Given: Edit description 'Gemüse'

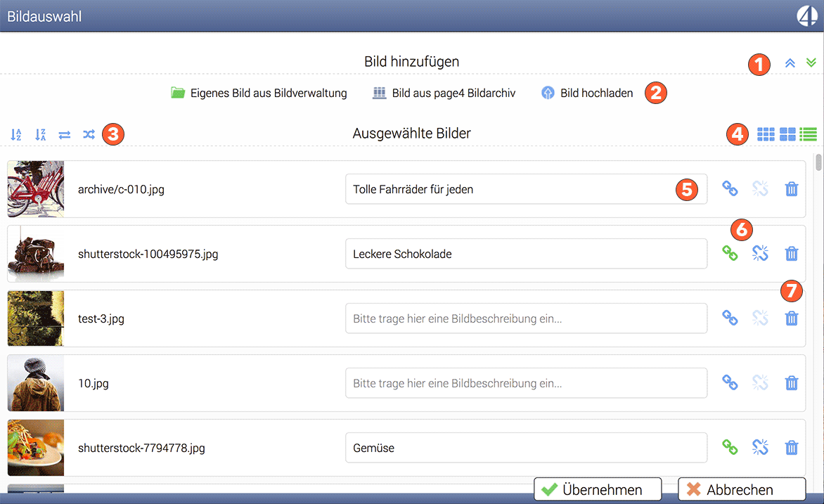Looking at the screenshot, I should pos(526,448).
